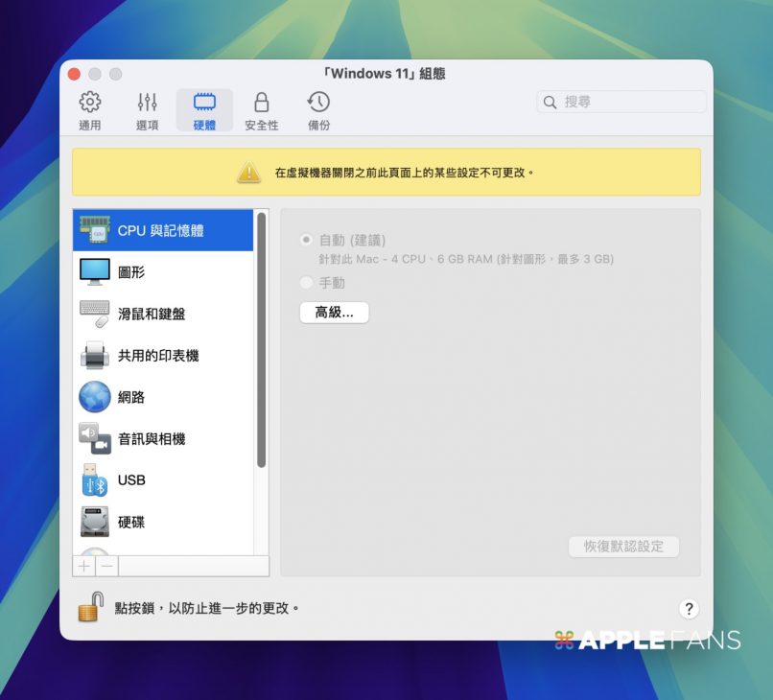
Task: Open the 硬碟 hard disk settings
Action: pyautogui.click(x=163, y=523)
